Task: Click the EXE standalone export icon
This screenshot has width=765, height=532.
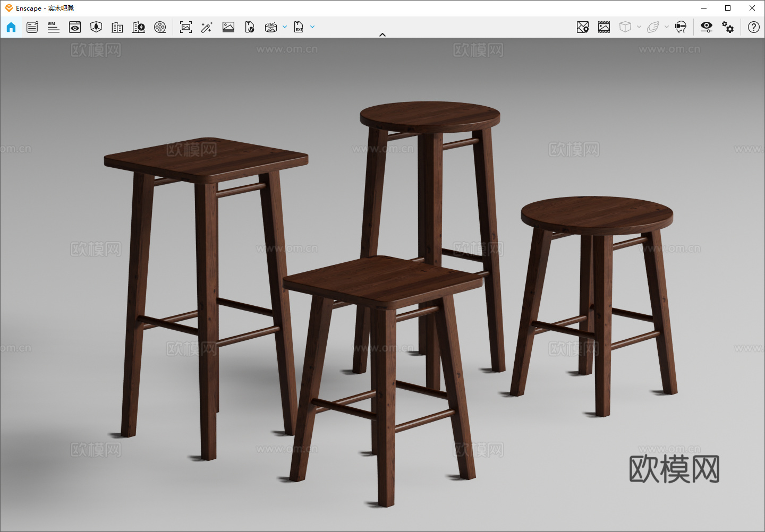Action: point(299,27)
